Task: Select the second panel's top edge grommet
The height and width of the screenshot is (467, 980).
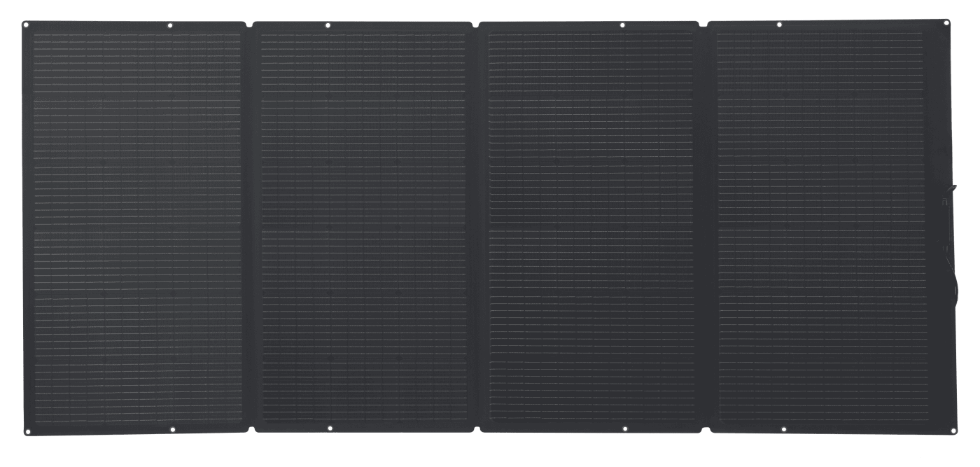Action: (x=328, y=25)
